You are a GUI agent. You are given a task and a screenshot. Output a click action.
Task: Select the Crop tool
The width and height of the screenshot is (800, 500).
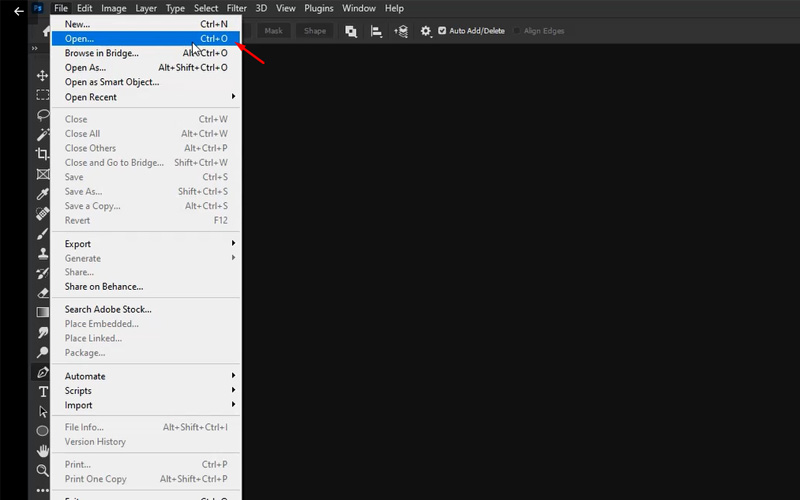(42, 154)
